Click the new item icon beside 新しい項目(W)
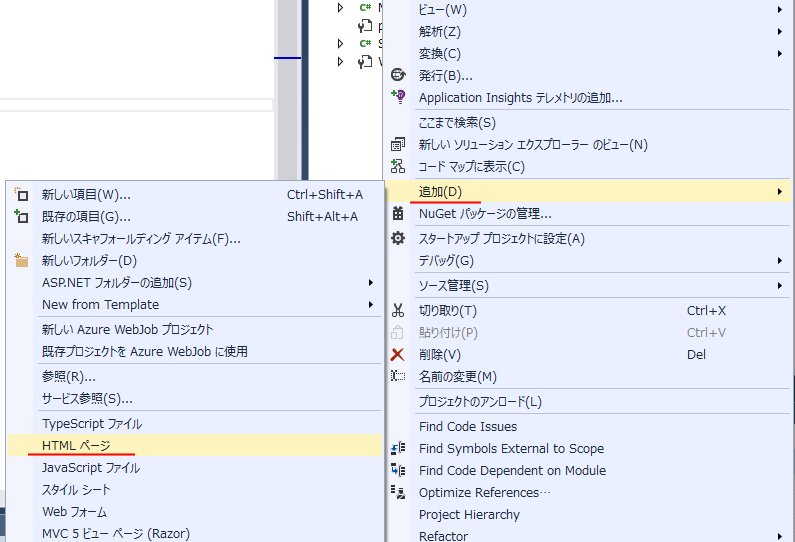Viewport: 795px width, 542px height. (21, 194)
